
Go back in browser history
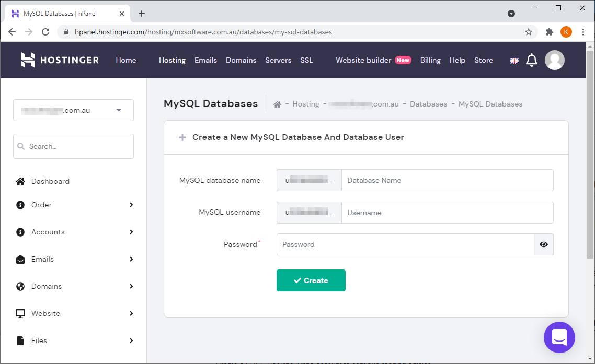click(x=12, y=32)
